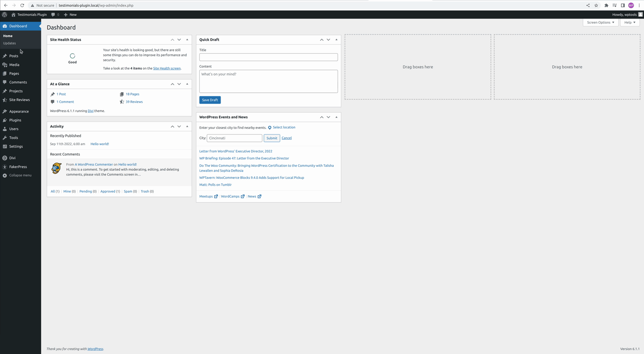
Task: Open Howdy wptools account menu
Action: tap(627, 14)
